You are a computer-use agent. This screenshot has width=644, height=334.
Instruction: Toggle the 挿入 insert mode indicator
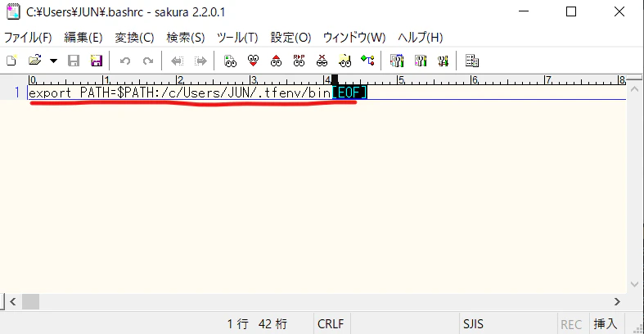[606, 324]
